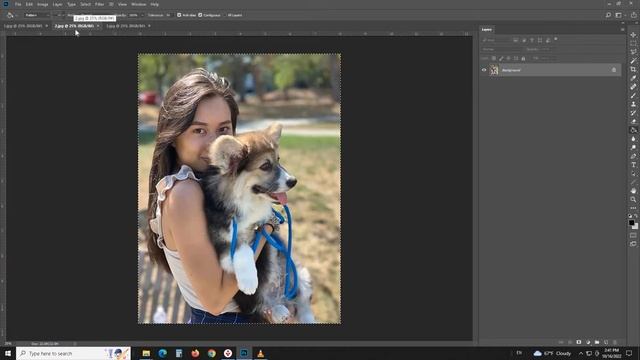Image resolution: width=640 pixels, height=360 pixels.
Task: Select the Move tool
Action: pyautogui.click(x=633, y=35)
